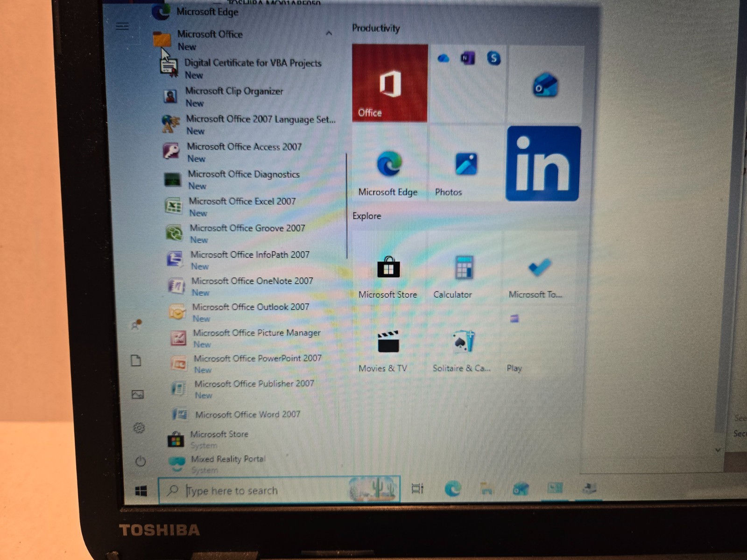Collapse the Microsoft Office folder chevron

click(x=329, y=34)
